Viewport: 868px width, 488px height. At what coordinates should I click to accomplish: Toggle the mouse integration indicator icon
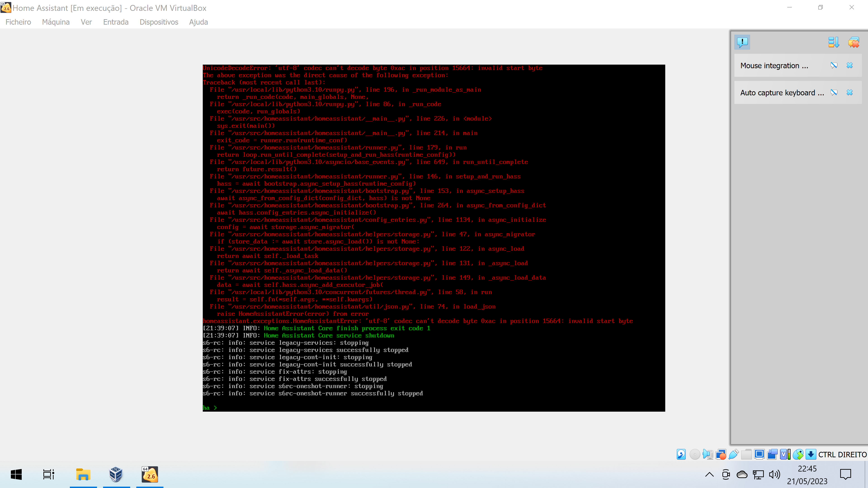(x=798, y=454)
